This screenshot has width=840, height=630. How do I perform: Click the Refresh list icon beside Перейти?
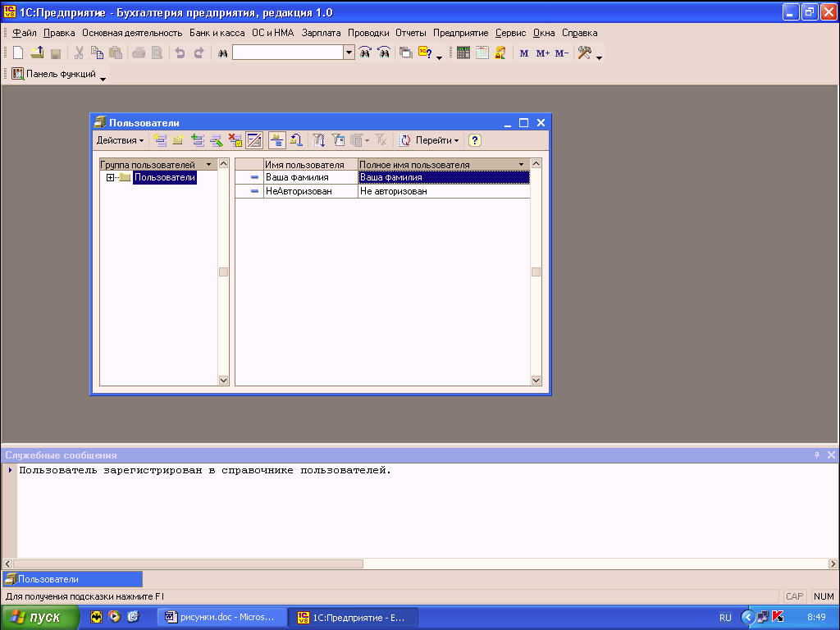[404, 140]
